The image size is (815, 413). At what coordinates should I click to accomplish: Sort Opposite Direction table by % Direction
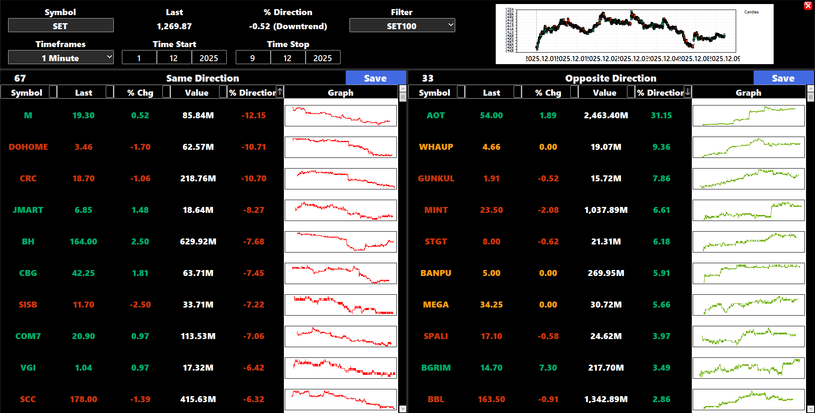[661, 93]
